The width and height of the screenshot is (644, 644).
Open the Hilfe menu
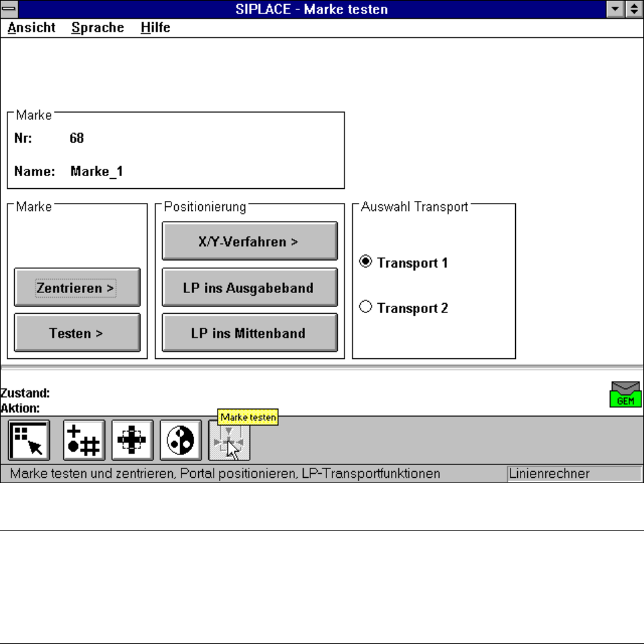[155, 27]
